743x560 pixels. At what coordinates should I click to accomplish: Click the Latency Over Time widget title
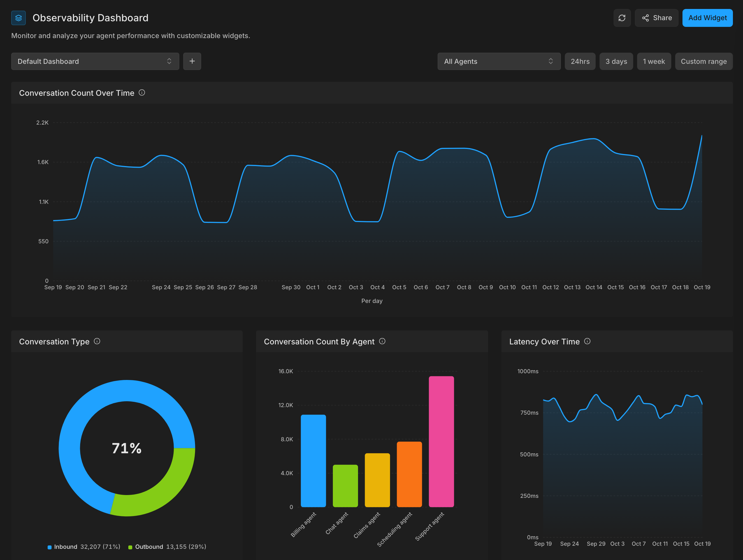[x=544, y=342]
